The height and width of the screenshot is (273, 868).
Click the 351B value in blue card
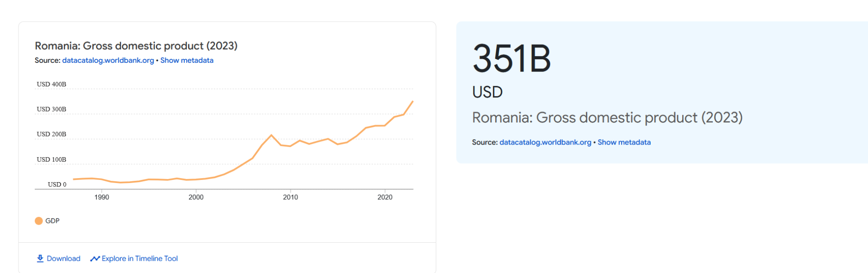pyautogui.click(x=512, y=58)
